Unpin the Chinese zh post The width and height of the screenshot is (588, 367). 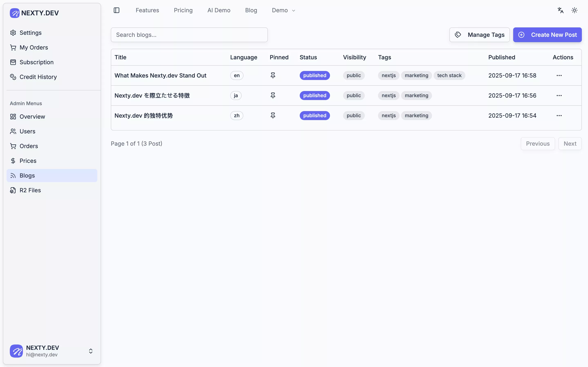pyautogui.click(x=273, y=116)
